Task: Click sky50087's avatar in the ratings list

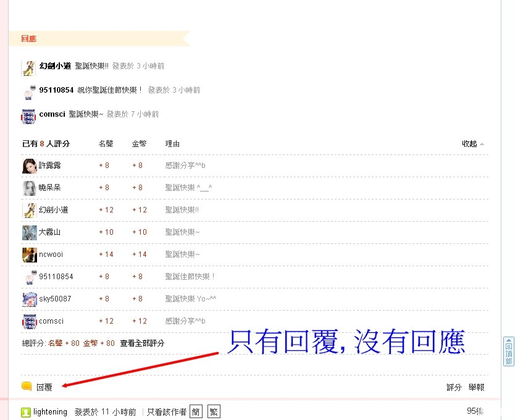Action: (x=29, y=299)
